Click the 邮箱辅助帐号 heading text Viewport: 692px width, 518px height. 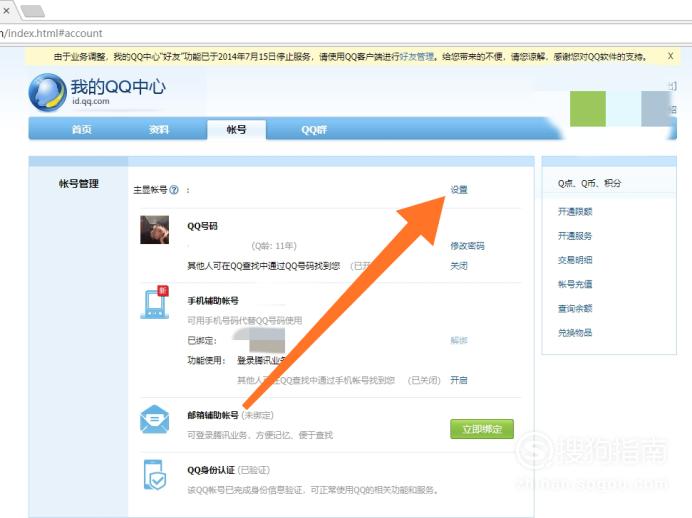(x=213, y=415)
